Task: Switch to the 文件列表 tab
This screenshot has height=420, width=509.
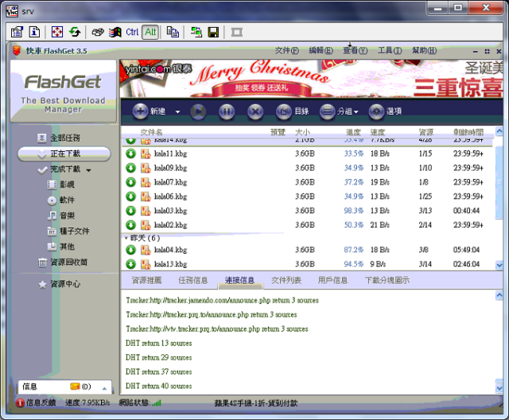Action: 286,280
